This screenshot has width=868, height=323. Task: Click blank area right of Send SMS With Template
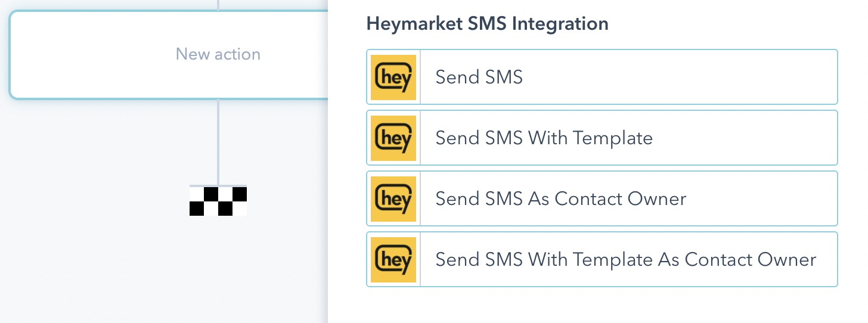click(745, 138)
